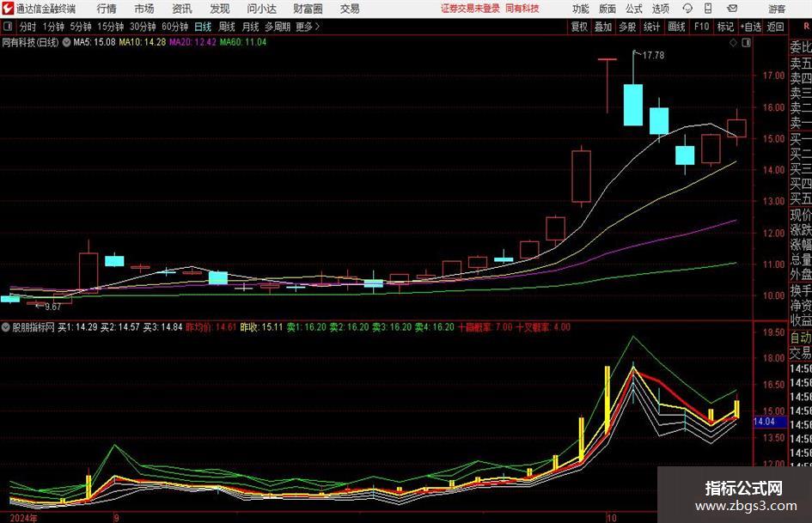Open settings icon beside 同有科技(日线)
812x523 pixels.
66,43
